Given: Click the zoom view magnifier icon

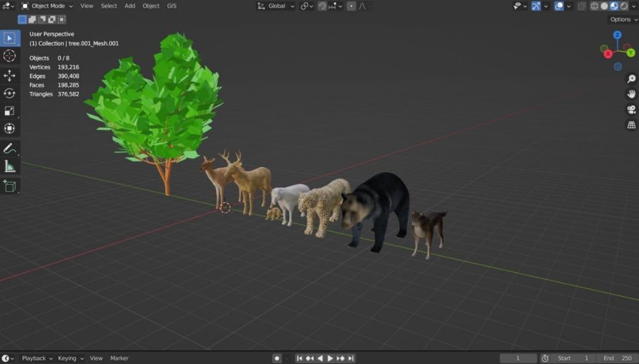Looking at the screenshot, I should coord(631,79).
